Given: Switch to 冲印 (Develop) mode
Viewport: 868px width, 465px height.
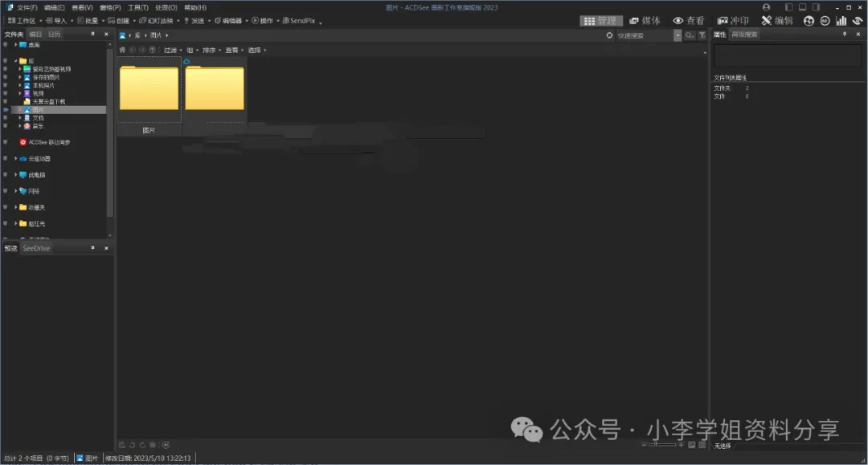Looking at the screenshot, I should coord(733,20).
